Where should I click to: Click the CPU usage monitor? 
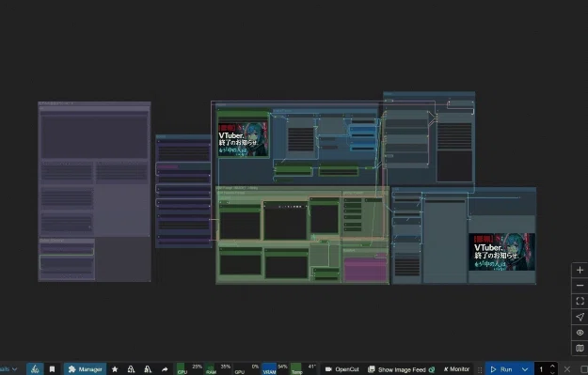[190, 369]
